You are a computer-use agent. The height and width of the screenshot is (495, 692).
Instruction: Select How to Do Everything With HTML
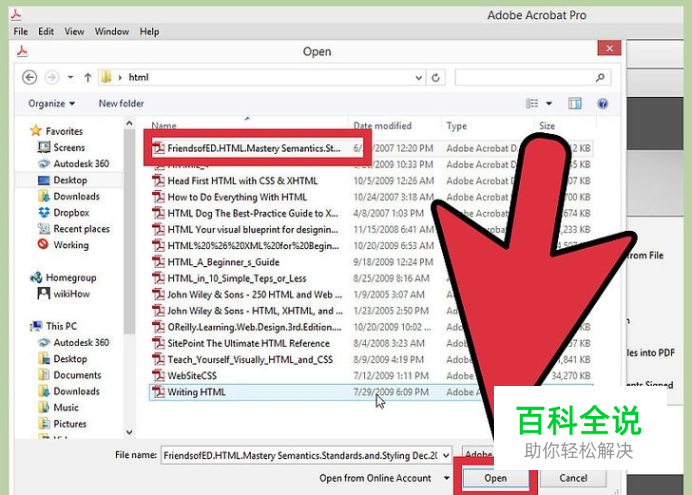click(x=237, y=197)
